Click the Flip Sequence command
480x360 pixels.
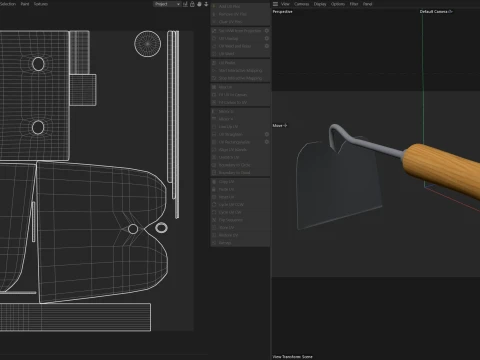click(240, 220)
